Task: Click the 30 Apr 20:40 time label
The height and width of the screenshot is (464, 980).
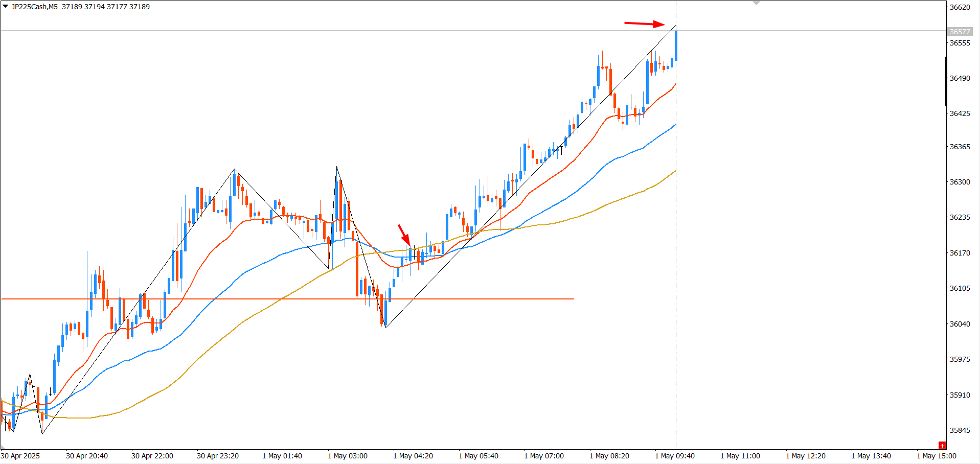Action: click(87, 456)
